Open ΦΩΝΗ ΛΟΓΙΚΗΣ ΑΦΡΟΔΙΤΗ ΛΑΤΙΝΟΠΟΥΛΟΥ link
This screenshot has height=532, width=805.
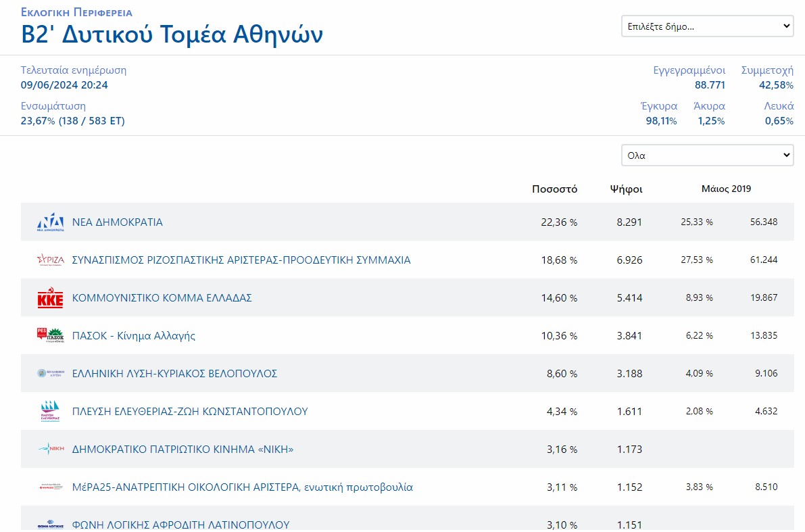180,525
